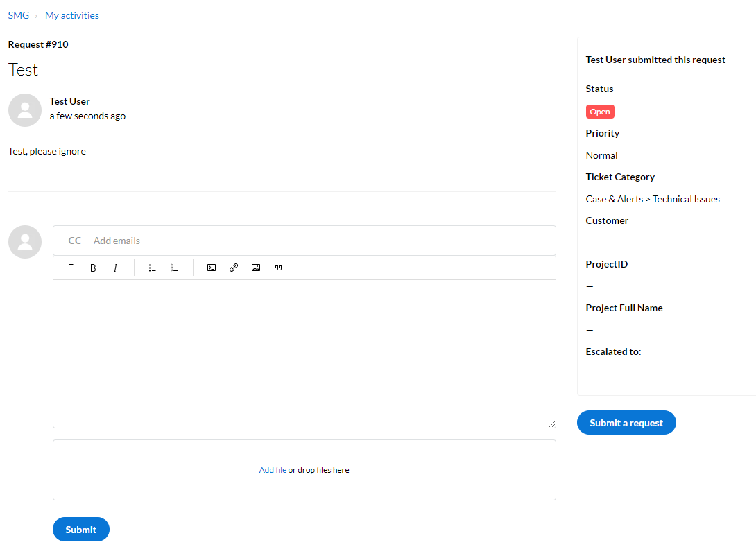Click the text area resize handle corner

click(x=552, y=424)
